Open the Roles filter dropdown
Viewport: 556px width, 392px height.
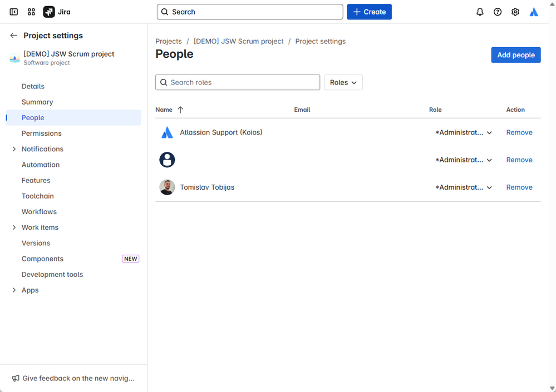click(343, 82)
